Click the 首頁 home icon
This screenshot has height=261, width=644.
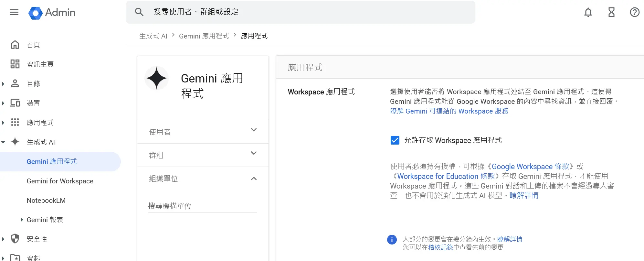[15, 45]
